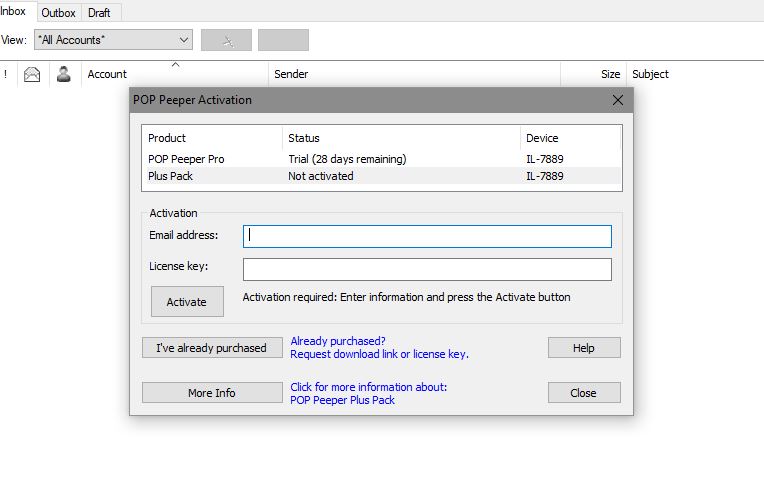Click the blank grey toolbar button
The width and height of the screenshot is (764, 493).
coord(283,40)
